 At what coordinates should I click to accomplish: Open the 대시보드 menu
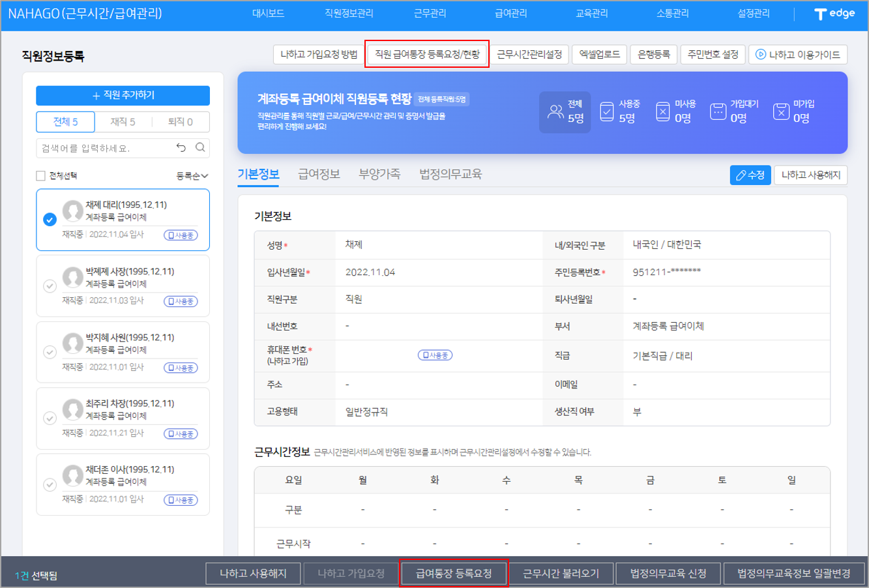point(268,13)
